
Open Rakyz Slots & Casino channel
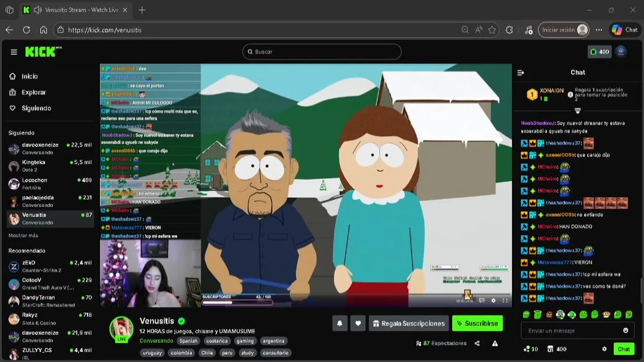[x=50, y=319]
